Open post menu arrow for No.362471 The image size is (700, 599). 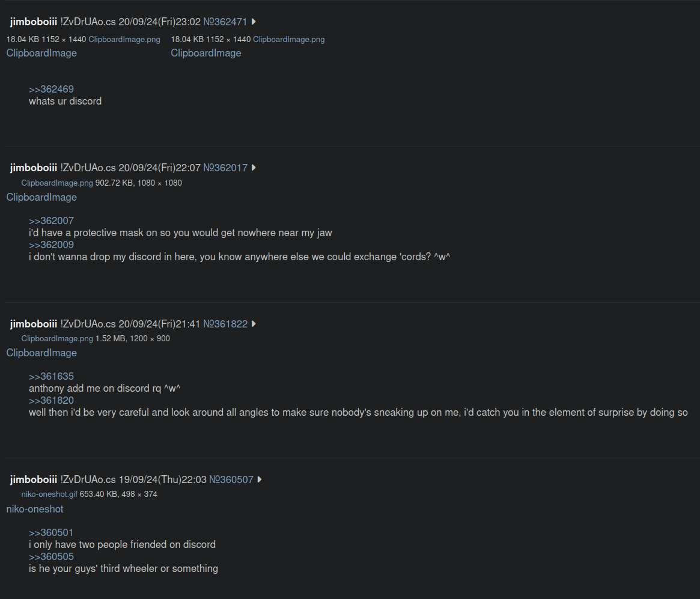(x=254, y=22)
